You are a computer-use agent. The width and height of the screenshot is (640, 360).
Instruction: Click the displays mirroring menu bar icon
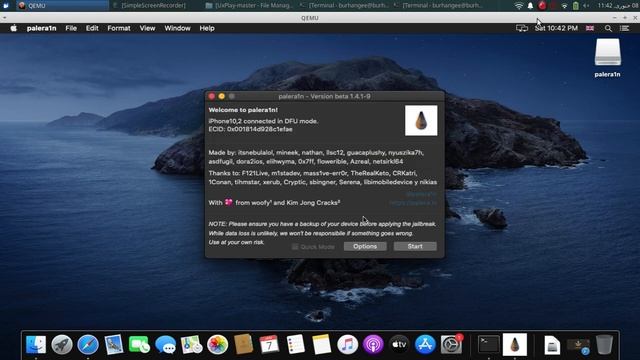click(x=522, y=28)
